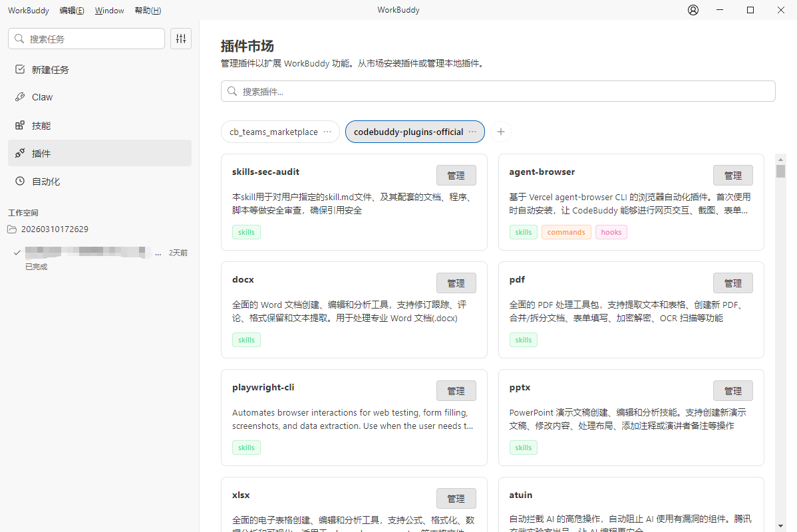Click the checkmark of the completed task
The width and height of the screenshot is (797, 532).
pyautogui.click(x=17, y=253)
